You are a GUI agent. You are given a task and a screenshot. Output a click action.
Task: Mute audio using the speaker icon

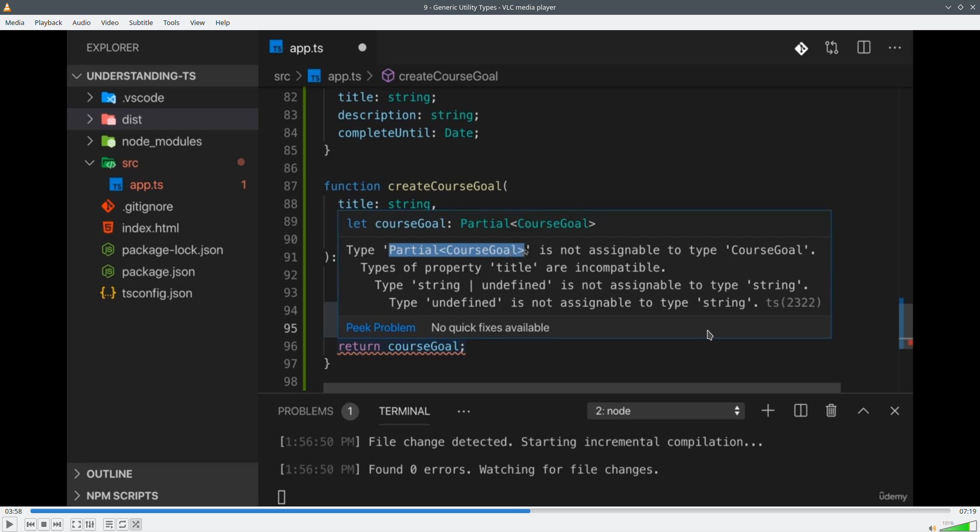point(932,528)
